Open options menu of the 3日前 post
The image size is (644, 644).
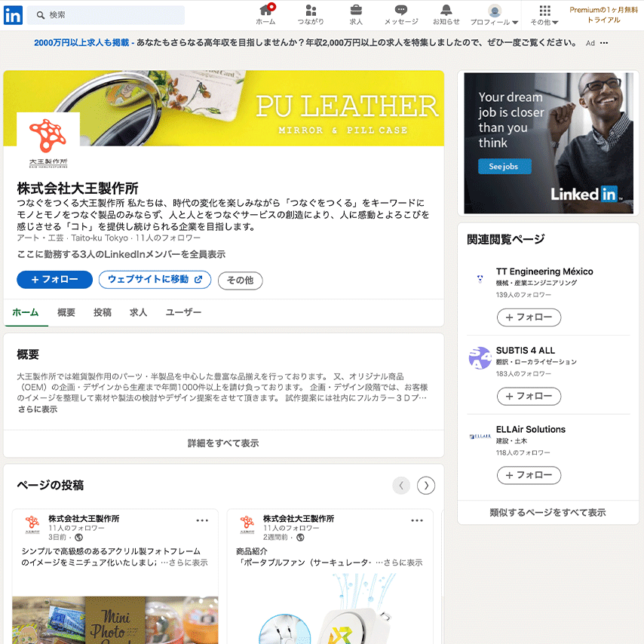pos(202,520)
